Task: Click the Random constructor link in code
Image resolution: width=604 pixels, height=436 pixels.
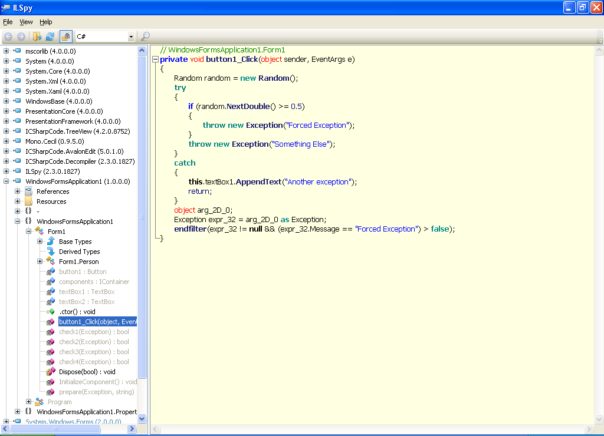Action: 274,78
